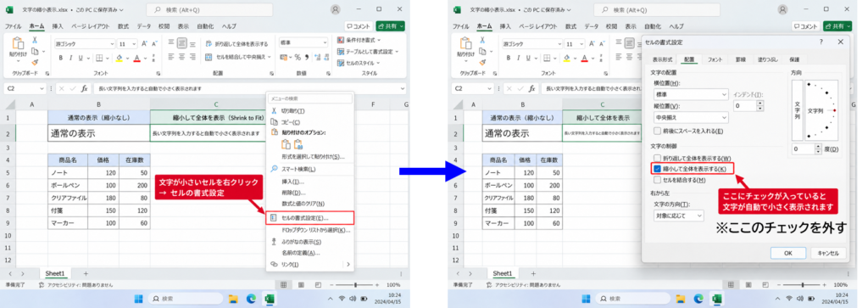868x308 pixels.
Task: Click Windows Start icon on right window taskbar
Action: coord(586,299)
